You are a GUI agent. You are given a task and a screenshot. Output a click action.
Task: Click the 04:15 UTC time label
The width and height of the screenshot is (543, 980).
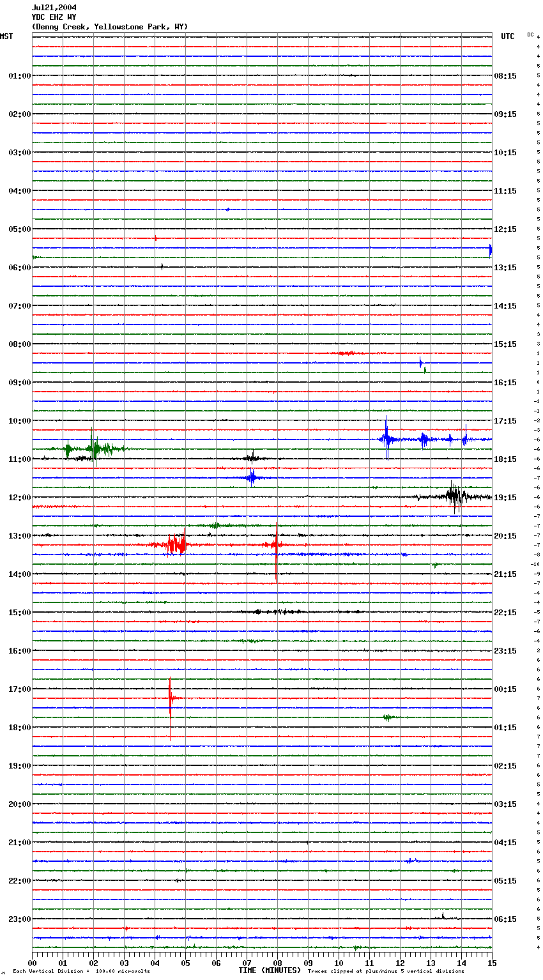[505, 843]
